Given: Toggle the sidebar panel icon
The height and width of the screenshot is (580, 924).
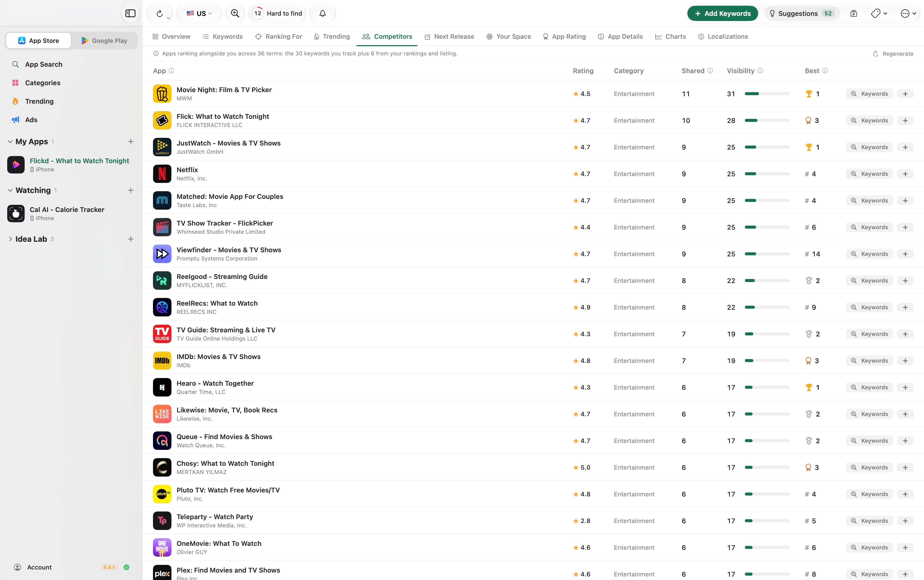Looking at the screenshot, I should pyautogui.click(x=130, y=13).
